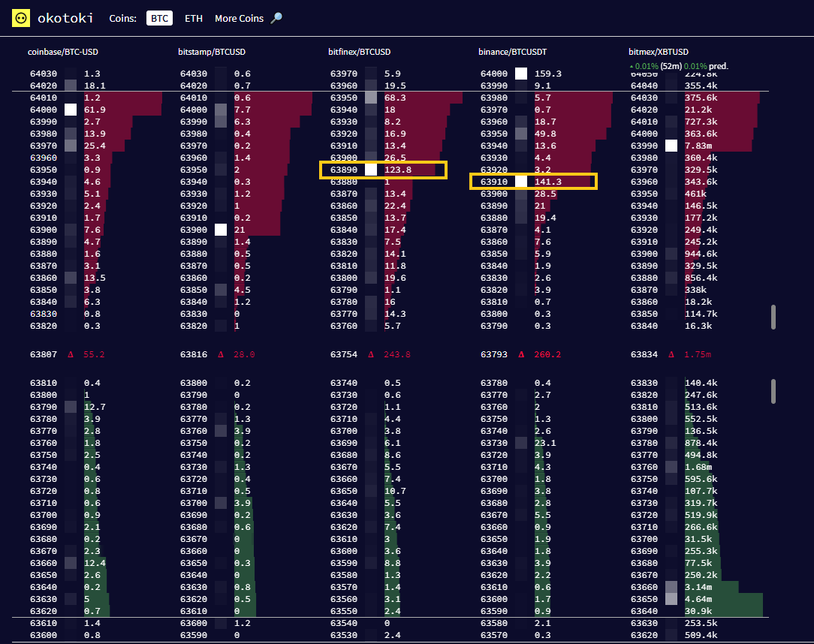814x644 pixels.
Task: Click the 'Coins:' label in header
Action: coord(123,18)
